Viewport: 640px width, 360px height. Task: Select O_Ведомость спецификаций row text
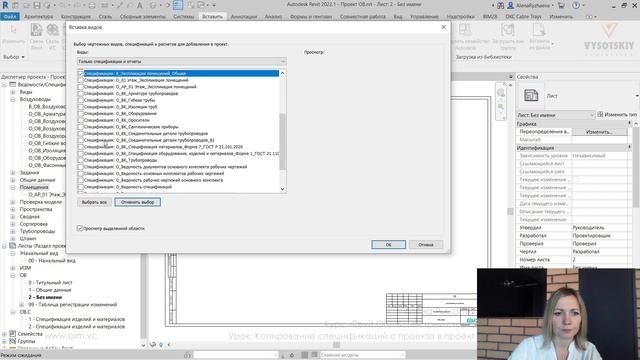[128, 187]
